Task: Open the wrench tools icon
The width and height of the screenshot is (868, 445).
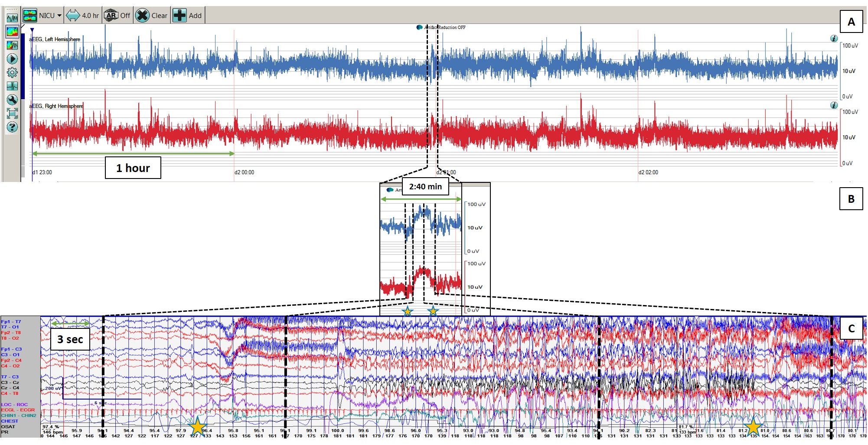Action: 12,100
